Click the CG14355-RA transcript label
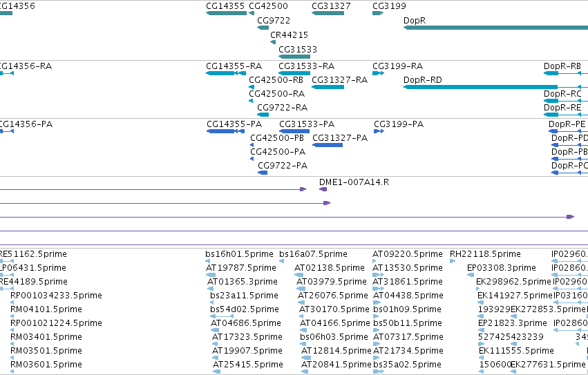This screenshot has width=588, height=375. 234,66
